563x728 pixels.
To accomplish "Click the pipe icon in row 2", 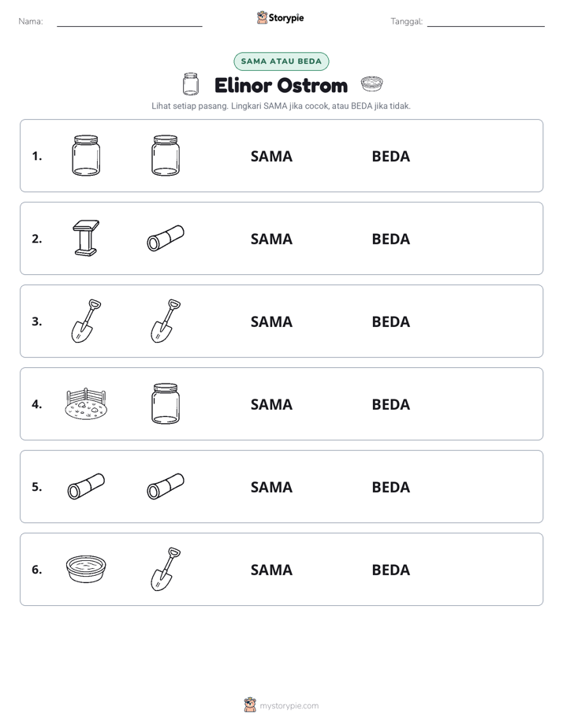I will coord(166,238).
